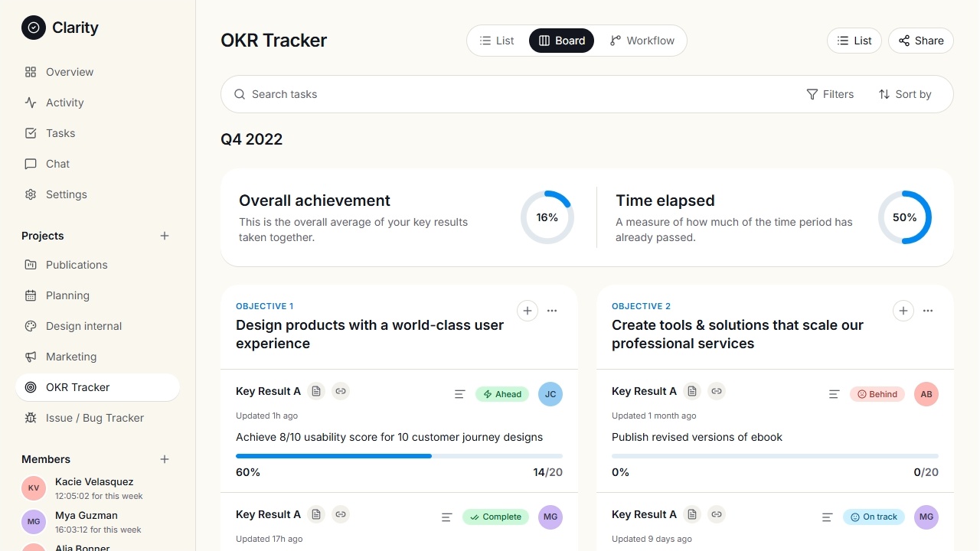Screen dimensions: 980x551
Task: Open the document icon on the key result updated 17h ago
Action: tap(316, 514)
